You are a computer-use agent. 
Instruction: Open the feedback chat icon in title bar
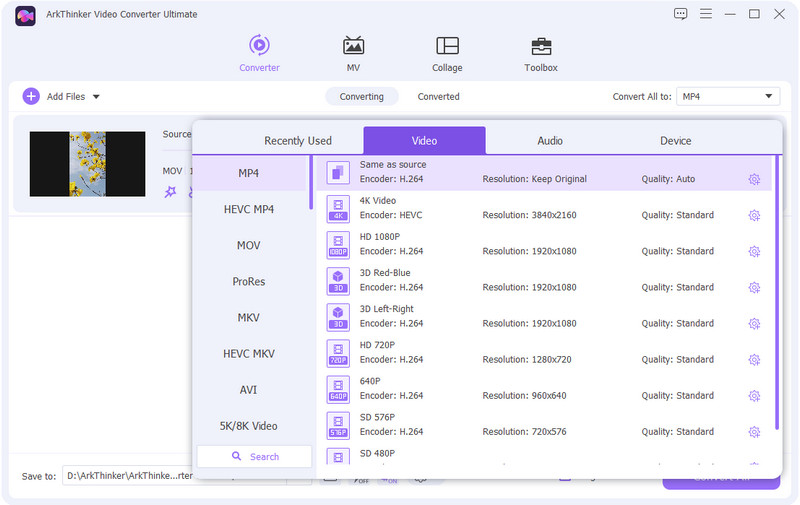[x=680, y=14]
